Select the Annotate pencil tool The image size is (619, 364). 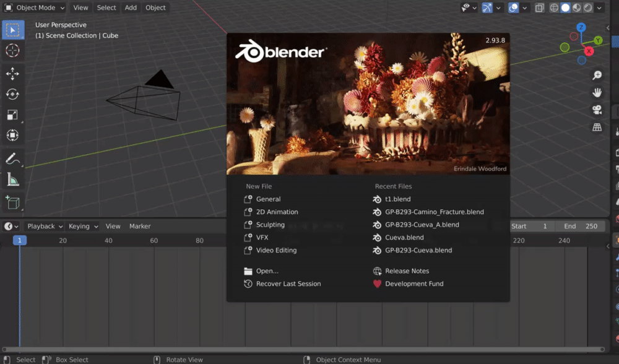pyautogui.click(x=12, y=158)
